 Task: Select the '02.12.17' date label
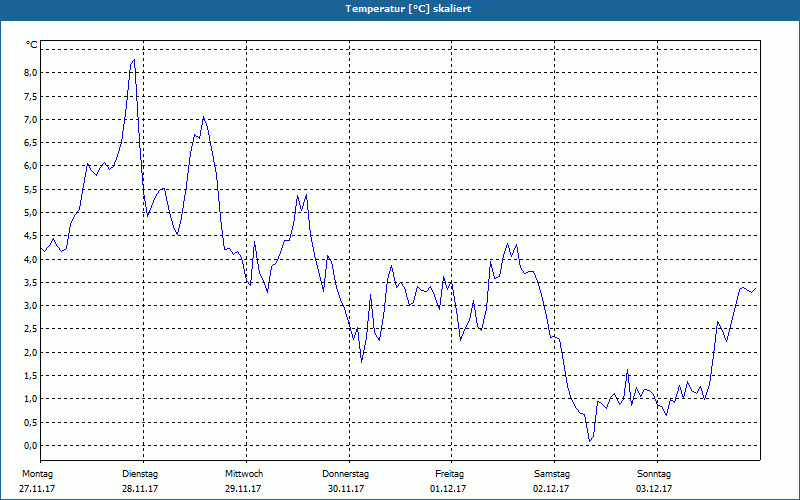pyautogui.click(x=551, y=489)
